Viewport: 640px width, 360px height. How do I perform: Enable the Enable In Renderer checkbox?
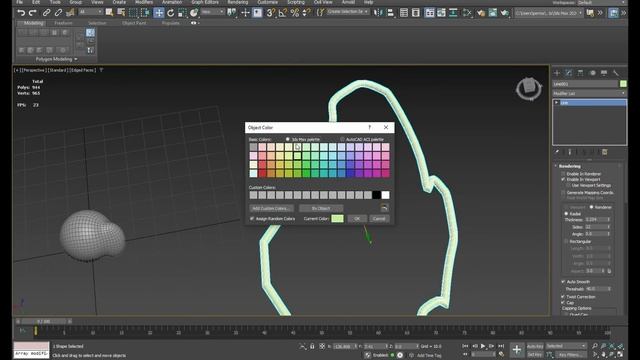[563, 174]
